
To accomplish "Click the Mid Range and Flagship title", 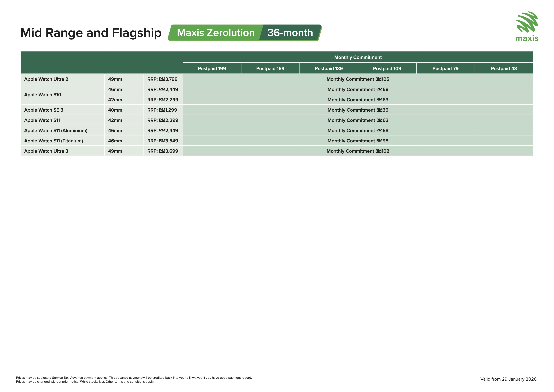I will [x=91, y=33].
